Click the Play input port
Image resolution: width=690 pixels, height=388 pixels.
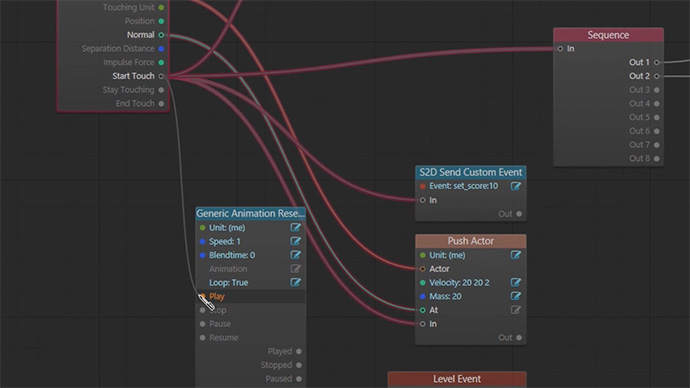tap(202, 296)
